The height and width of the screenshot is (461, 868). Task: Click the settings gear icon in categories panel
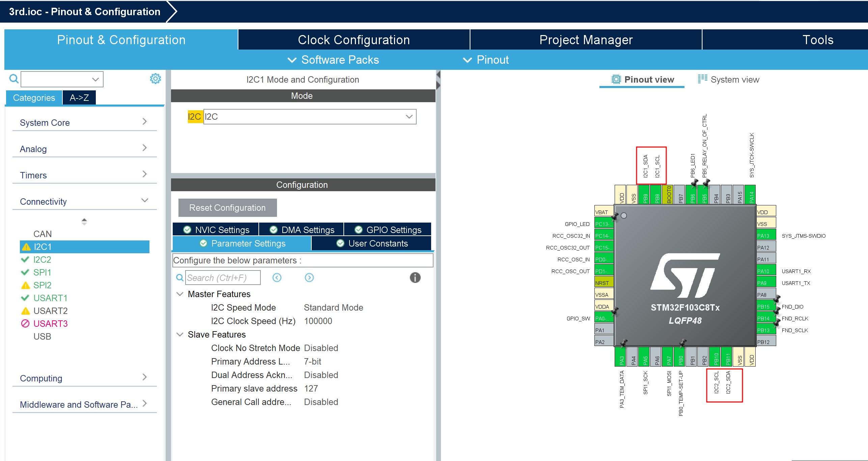coord(155,79)
